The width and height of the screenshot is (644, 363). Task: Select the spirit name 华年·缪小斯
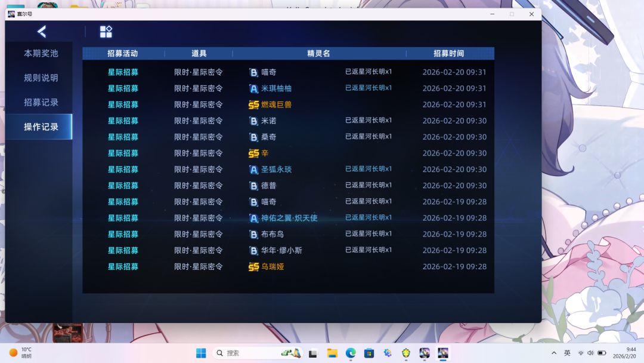tap(281, 250)
